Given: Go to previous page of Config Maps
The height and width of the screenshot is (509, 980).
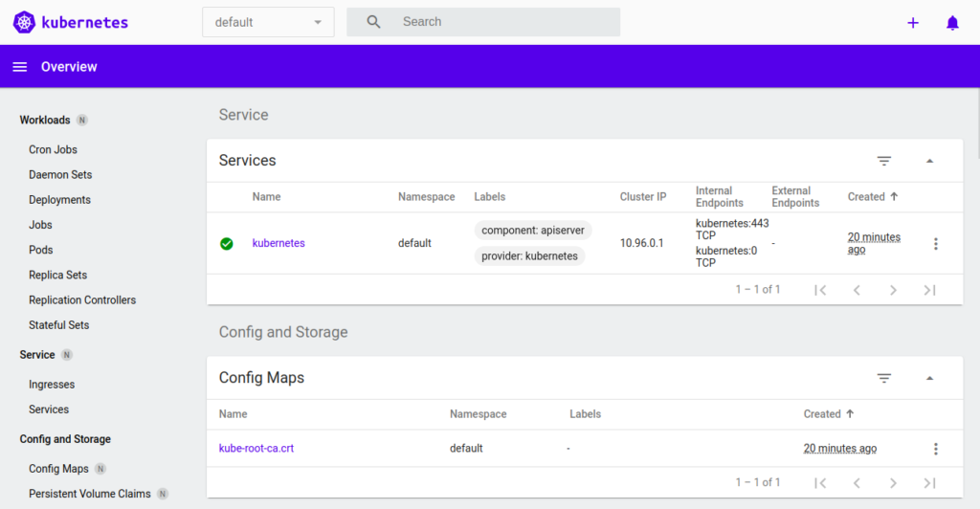Looking at the screenshot, I should (857, 483).
